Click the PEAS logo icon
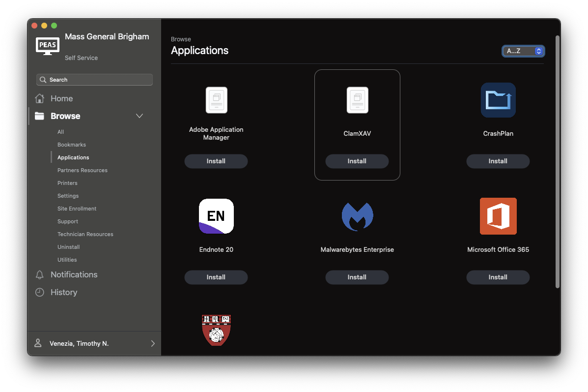Viewport: 588px width, 392px height. (x=48, y=46)
